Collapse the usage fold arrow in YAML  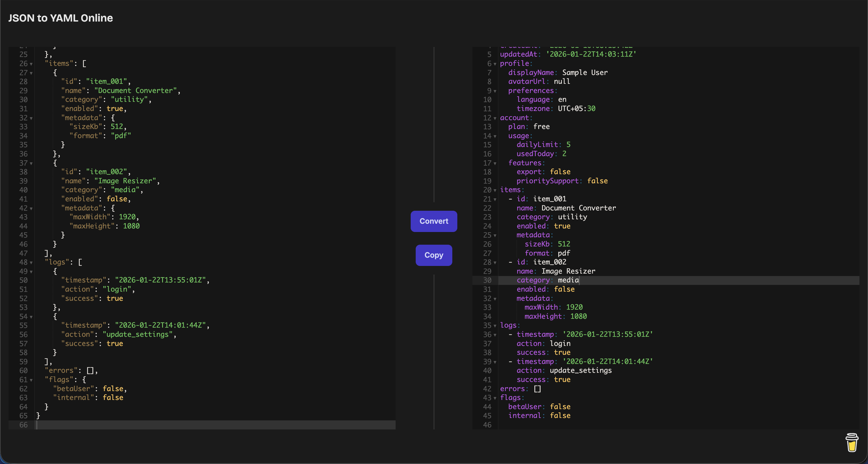pyautogui.click(x=495, y=136)
